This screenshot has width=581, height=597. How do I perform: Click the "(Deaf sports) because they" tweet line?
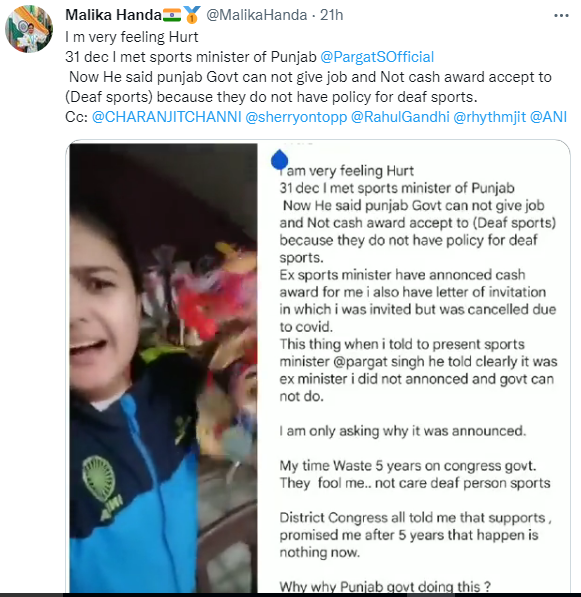click(271, 97)
